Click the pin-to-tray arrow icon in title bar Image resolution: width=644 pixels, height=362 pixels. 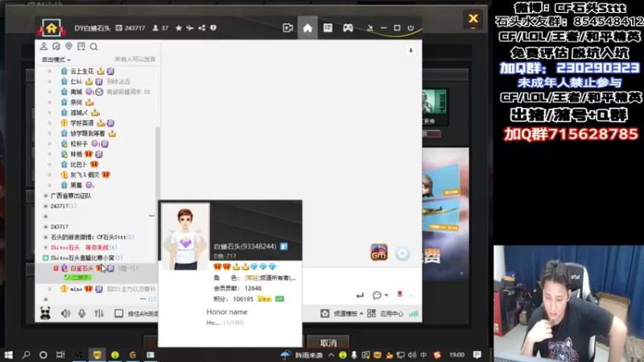[x=370, y=28]
